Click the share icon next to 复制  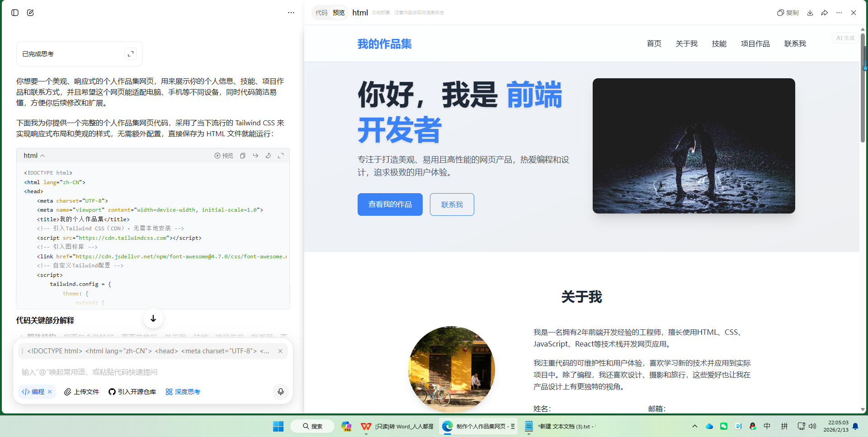click(x=824, y=13)
